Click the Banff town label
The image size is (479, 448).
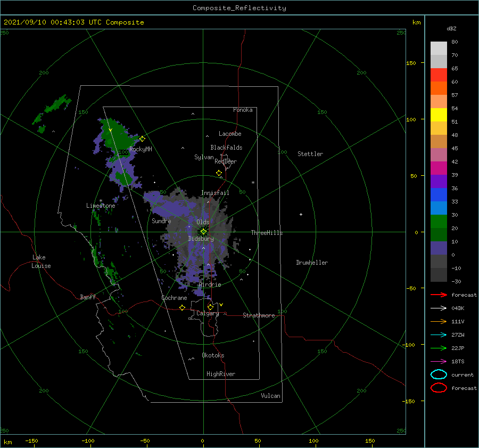tap(88, 297)
